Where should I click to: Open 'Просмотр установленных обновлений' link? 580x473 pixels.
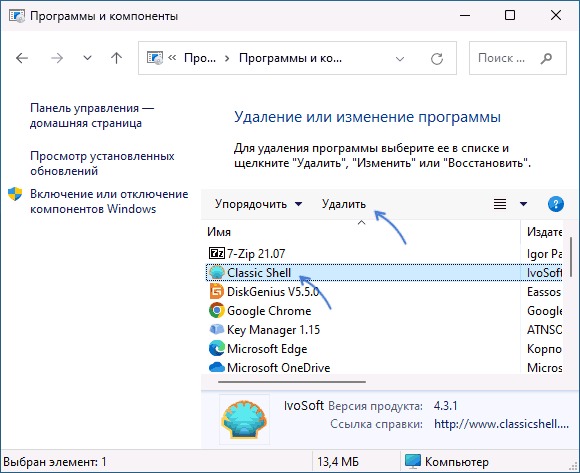[x=102, y=163]
